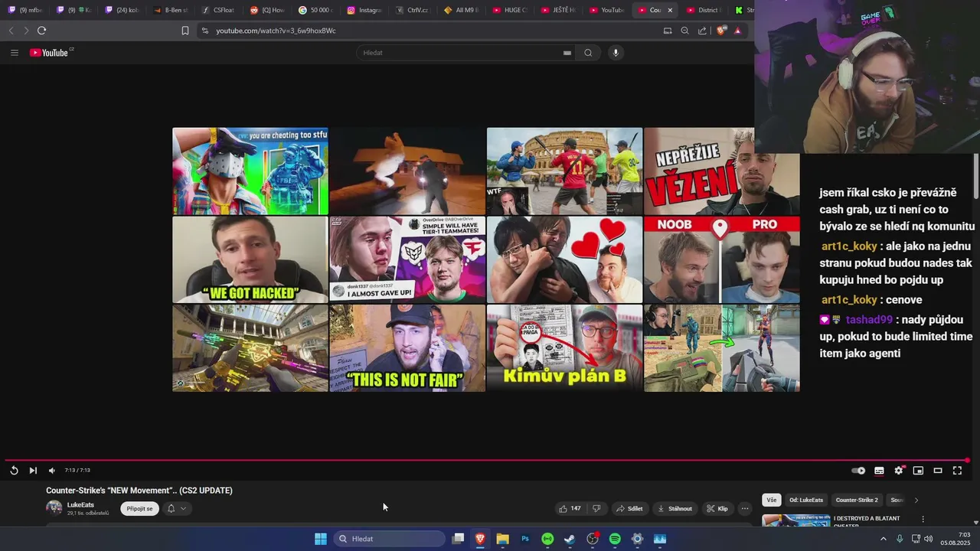The image size is (980, 551).
Task: Open the "Kimův plán B" suggested video
Action: 565,348
